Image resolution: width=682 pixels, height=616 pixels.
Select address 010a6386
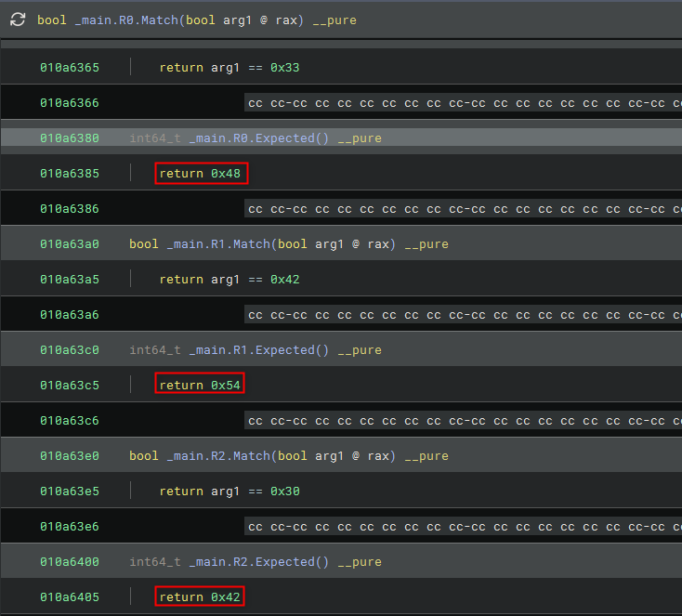69,209
